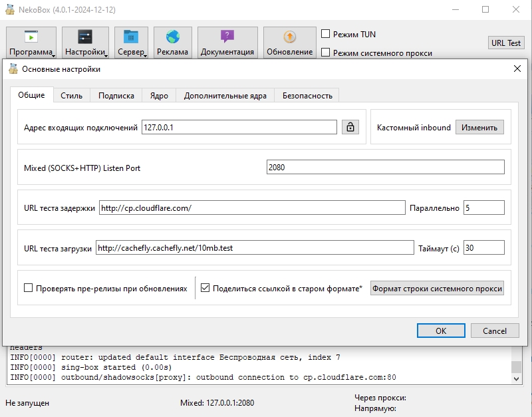This screenshot has width=532, height=417.
Task: Launch the Обновление update check icon
Action: pyautogui.click(x=289, y=42)
